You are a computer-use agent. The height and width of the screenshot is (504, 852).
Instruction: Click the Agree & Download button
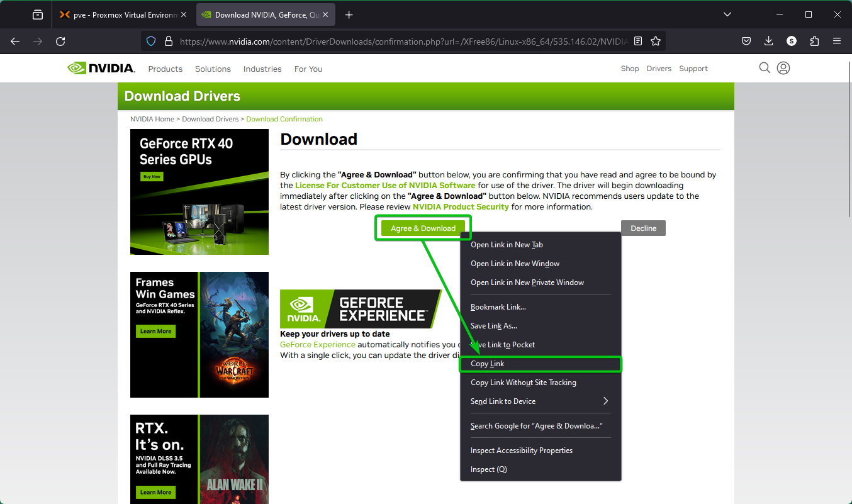423,228
